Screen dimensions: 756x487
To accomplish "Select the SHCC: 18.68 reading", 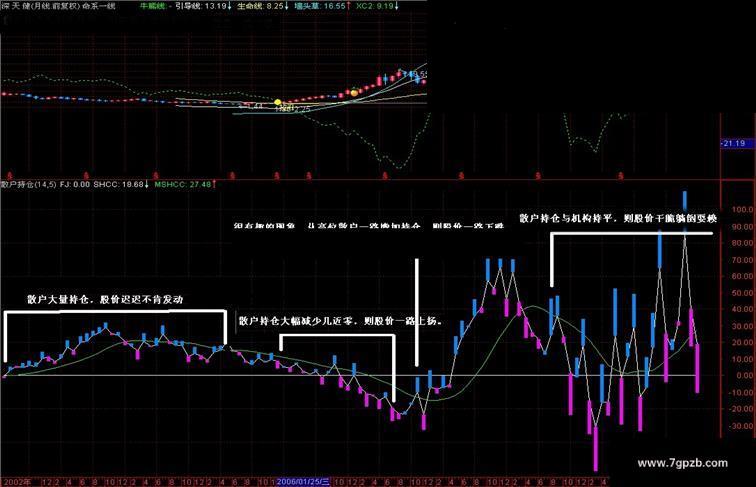I will 121,184.
